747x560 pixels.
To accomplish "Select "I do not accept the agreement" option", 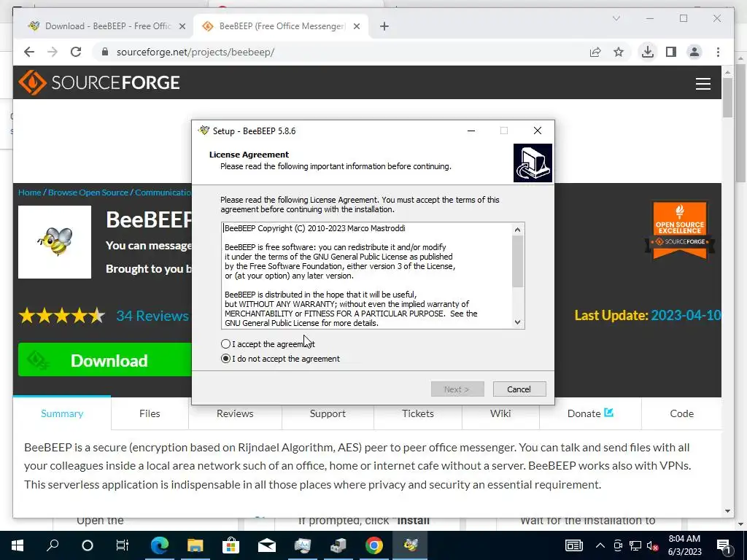I will 226,359.
